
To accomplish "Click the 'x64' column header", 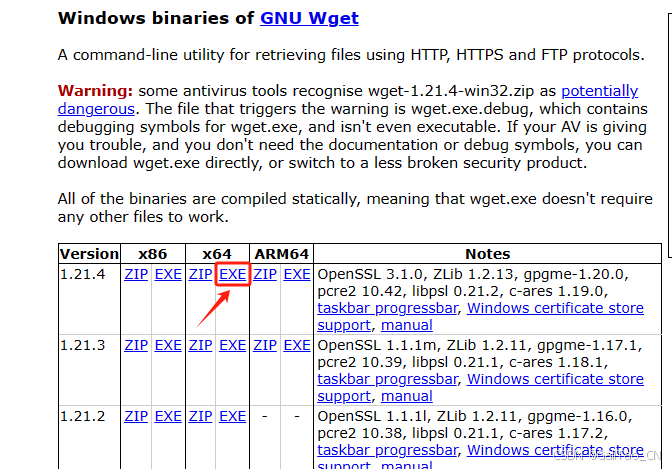I will click(217, 254).
